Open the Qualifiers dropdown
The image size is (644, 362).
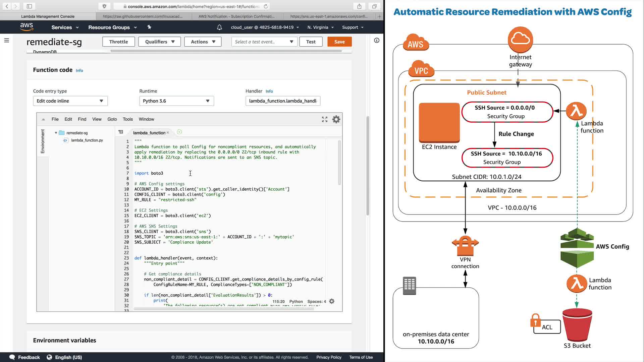[x=160, y=42]
